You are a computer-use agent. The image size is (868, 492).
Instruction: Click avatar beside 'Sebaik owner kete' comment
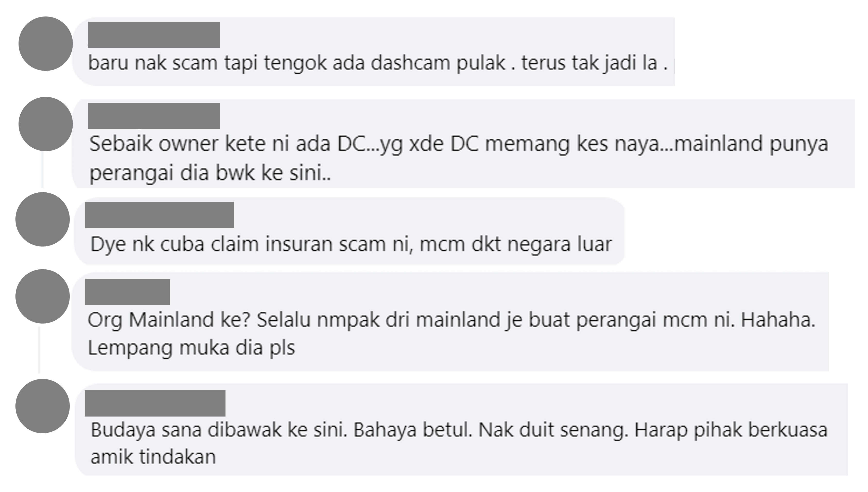coord(46,124)
